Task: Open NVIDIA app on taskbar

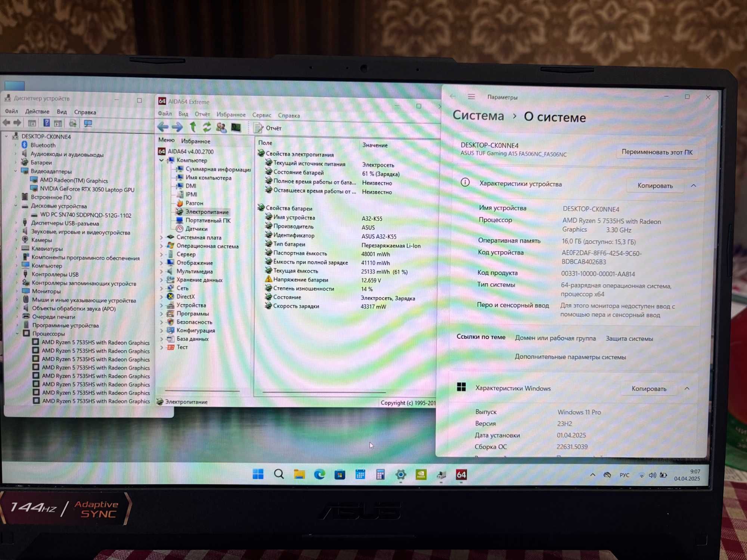Action: (421, 475)
